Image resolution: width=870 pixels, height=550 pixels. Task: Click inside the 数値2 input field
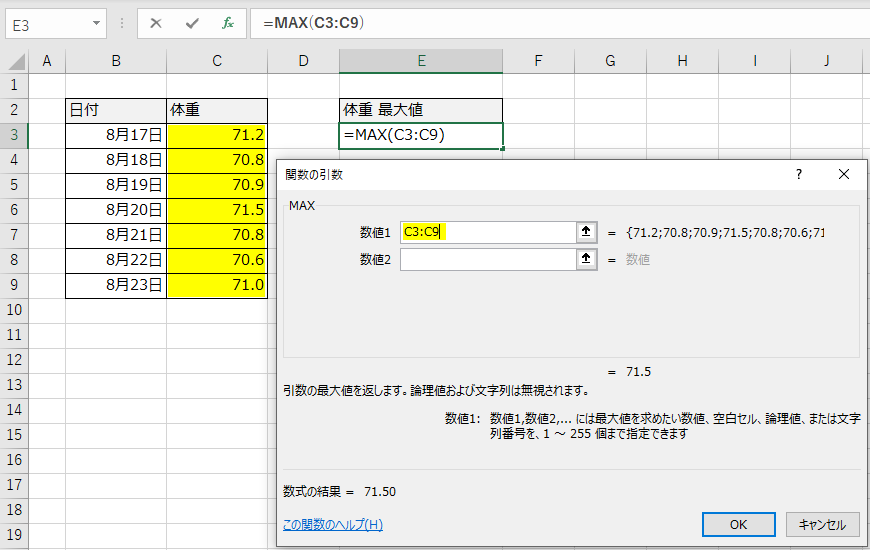[x=488, y=259]
